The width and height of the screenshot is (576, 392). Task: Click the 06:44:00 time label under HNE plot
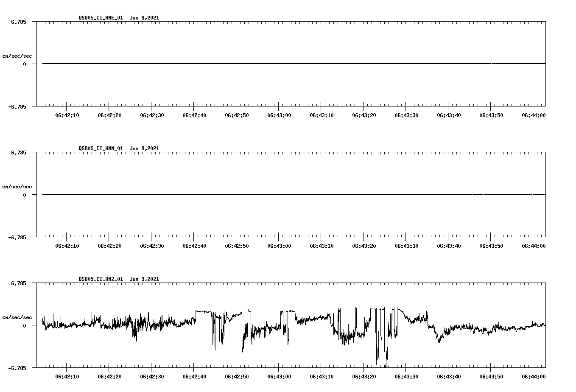[534, 115]
